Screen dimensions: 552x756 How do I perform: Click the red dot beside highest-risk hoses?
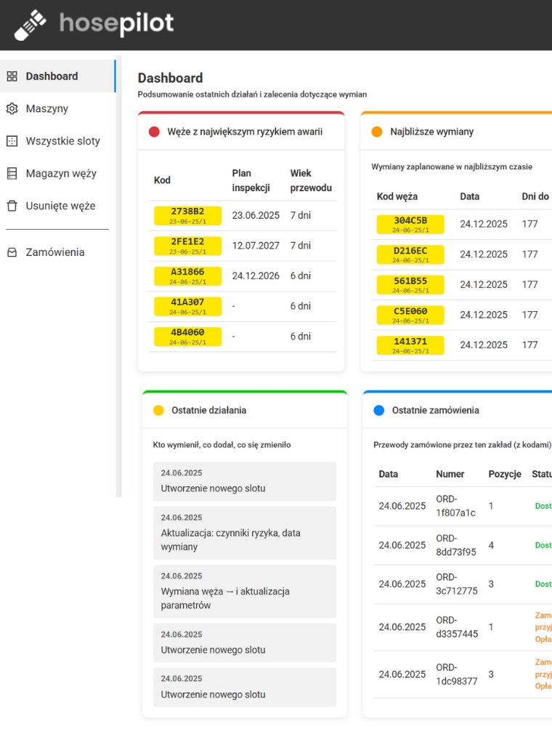[154, 132]
